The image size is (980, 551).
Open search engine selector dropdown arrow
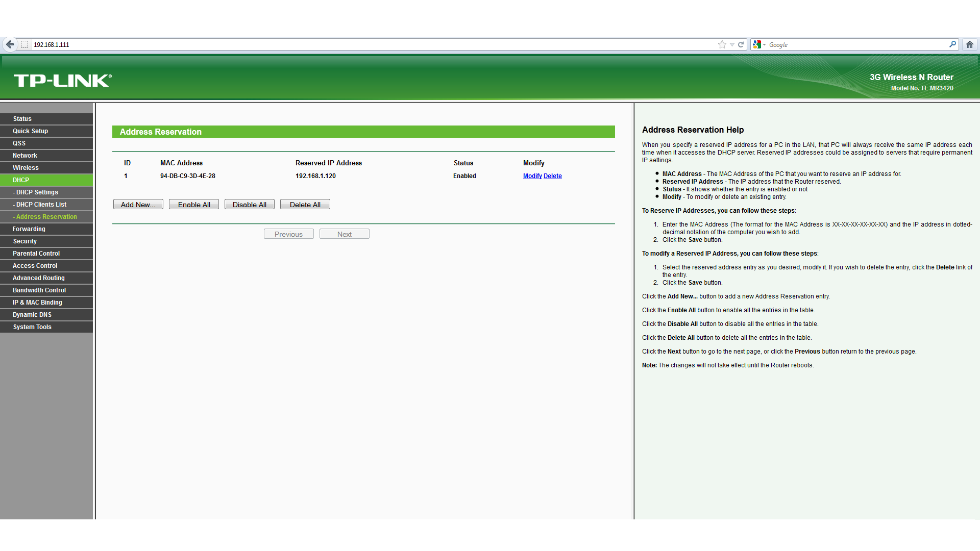click(764, 45)
